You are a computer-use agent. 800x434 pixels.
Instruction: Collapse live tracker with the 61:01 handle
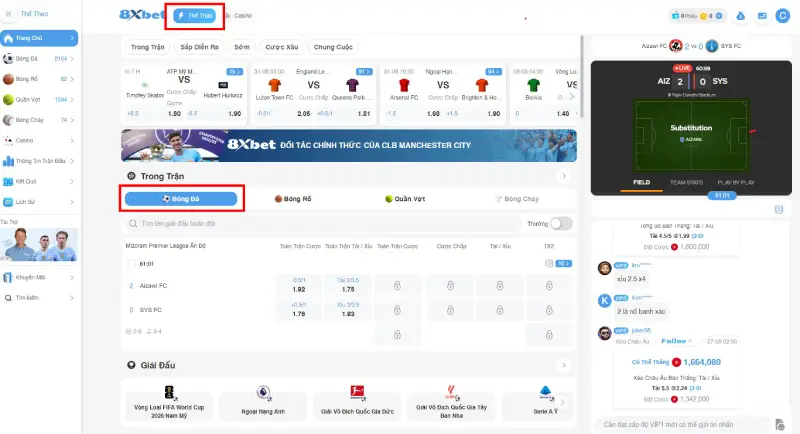(722, 195)
